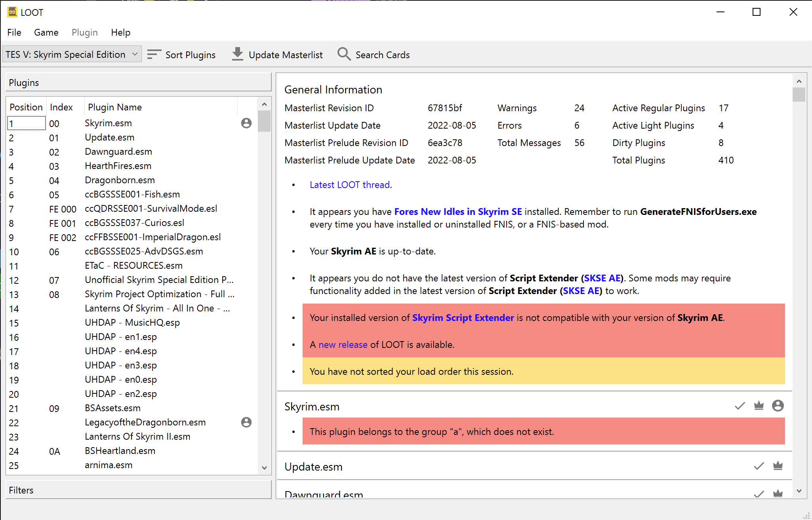Image resolution: width=812 pixels, height=520 pixels.
Task: Open the Latest LOOT thread link
Action: [350, 184]
